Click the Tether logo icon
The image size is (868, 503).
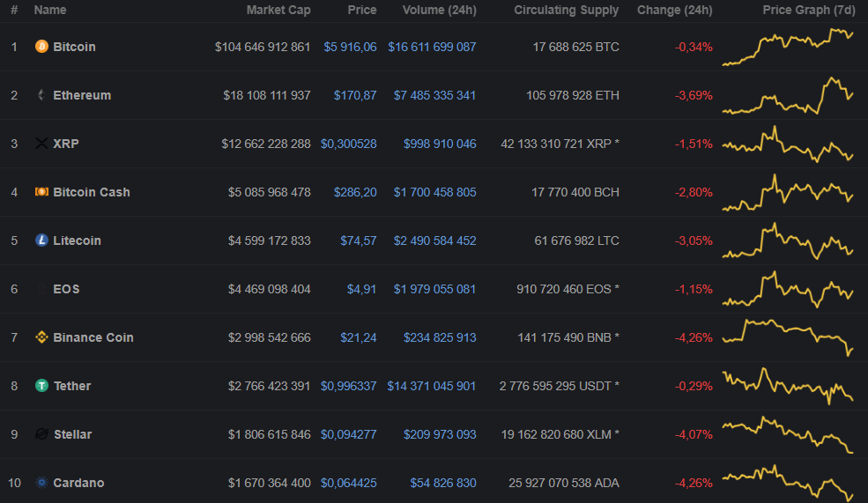pyautogui.click(x=41, y=386)
